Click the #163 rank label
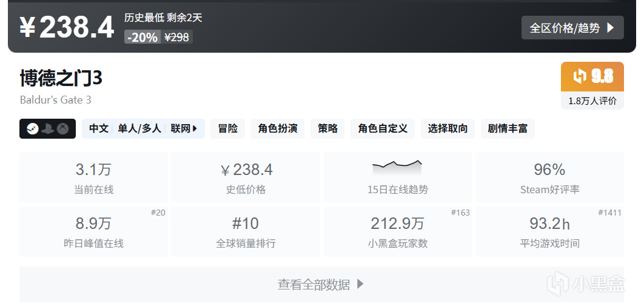Image resolution: width=644 pixels, height=304 pixels. (460, 213)
